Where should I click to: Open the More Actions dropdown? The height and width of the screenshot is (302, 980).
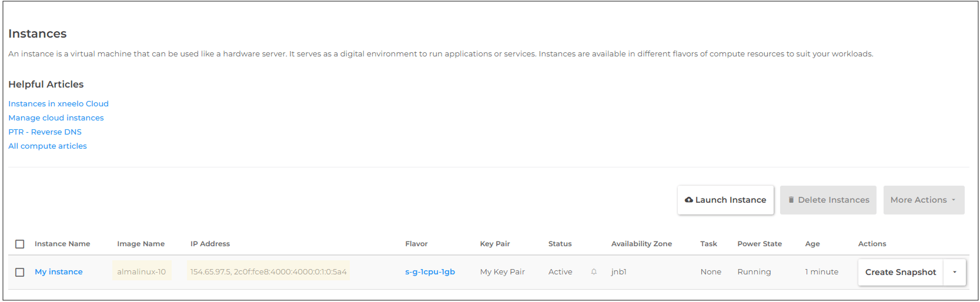923,200
